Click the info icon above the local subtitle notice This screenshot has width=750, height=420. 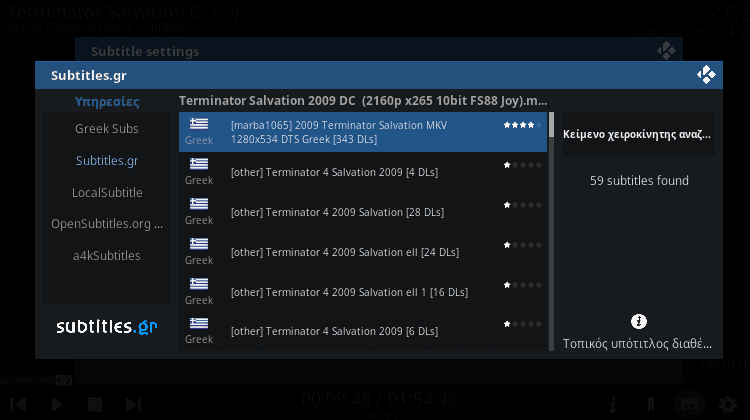(x=639, y=321)
